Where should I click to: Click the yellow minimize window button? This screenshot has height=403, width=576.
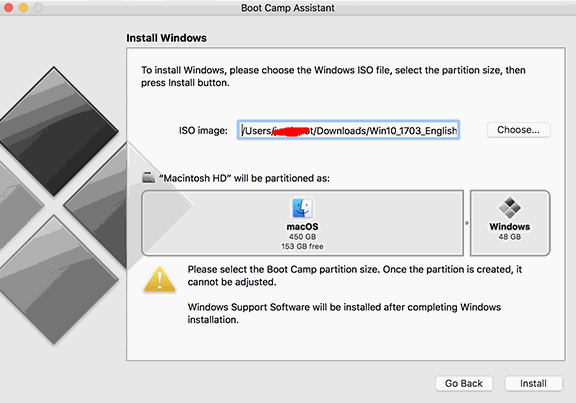point(24,7)
